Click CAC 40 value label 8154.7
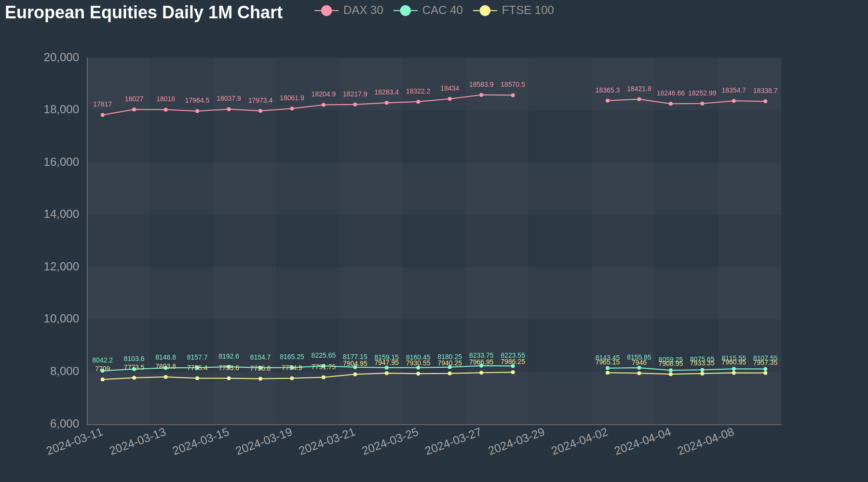 [260, 358]
